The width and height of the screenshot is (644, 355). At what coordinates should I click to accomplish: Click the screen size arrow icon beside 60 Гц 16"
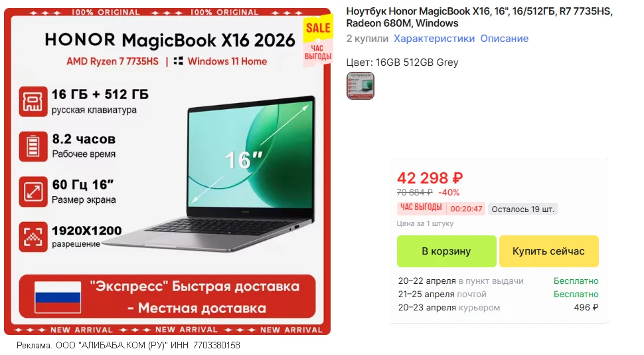(33, 191)
